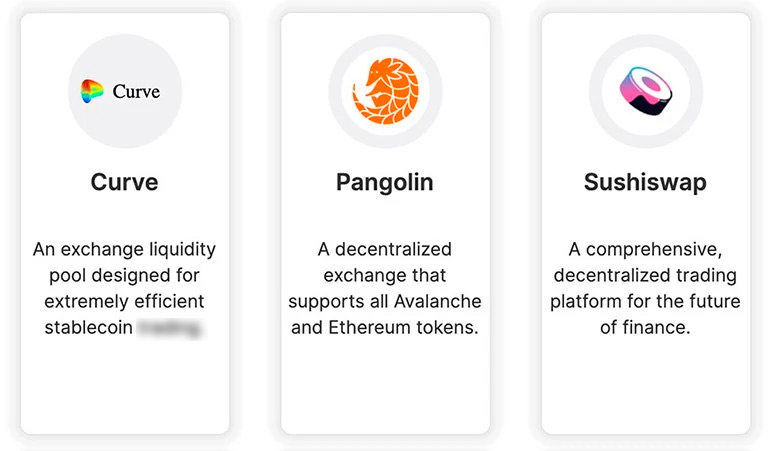Click 'An exchange liquidity' opening line

tap(124, 249)
